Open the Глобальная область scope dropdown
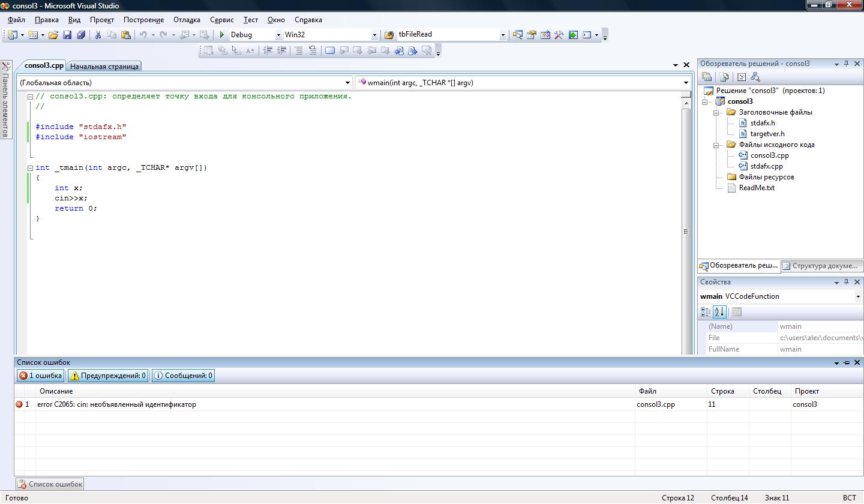The height and width of the screenshot is (504, 864). click(x=347, y=83)
